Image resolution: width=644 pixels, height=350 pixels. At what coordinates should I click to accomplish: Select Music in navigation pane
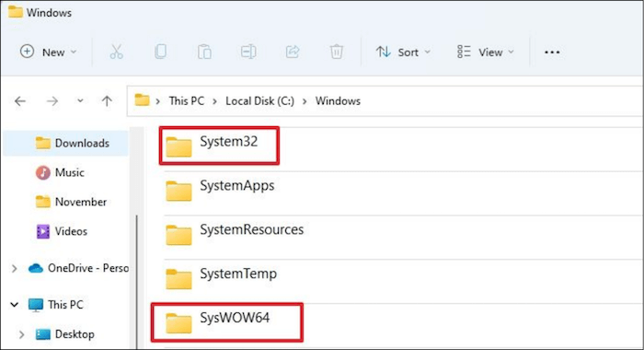coord(65,172)
